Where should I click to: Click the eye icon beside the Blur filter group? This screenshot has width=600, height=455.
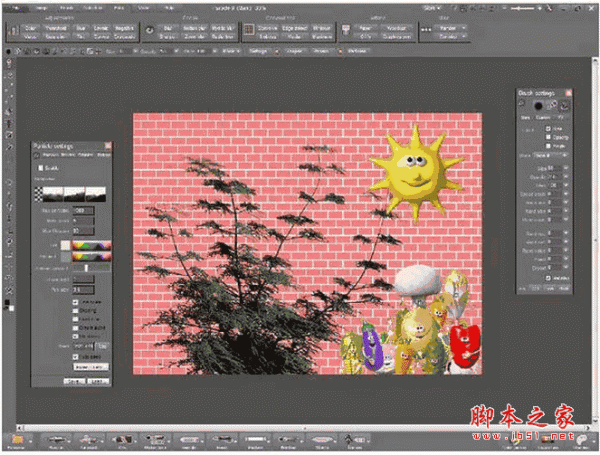tap(150, 30)
